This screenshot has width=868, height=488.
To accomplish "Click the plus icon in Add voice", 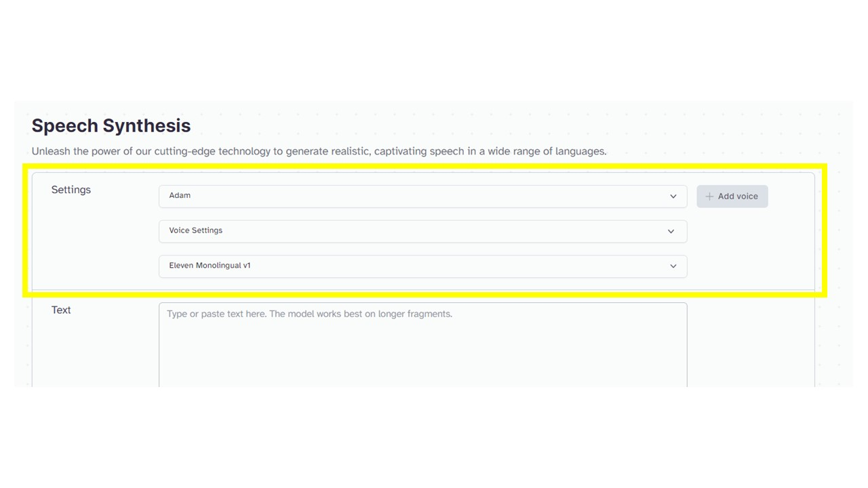I will pos(709,197).
